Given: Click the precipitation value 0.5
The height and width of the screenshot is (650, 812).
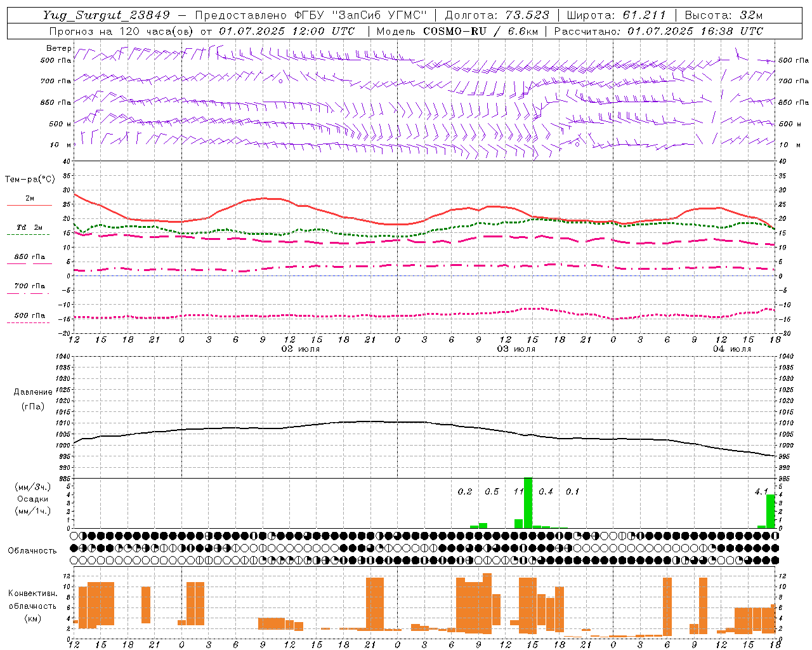Looking at the screenshot, I should (x=492, y=491).
